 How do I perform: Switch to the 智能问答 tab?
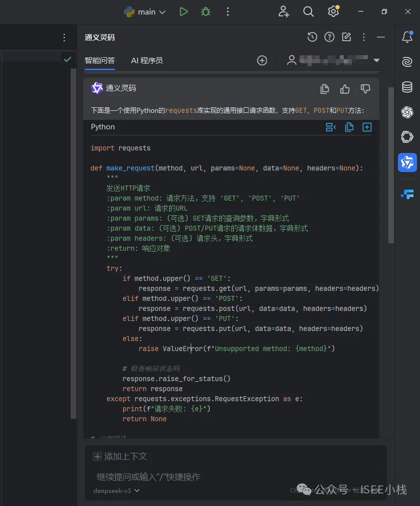click(x=100, y=60)
